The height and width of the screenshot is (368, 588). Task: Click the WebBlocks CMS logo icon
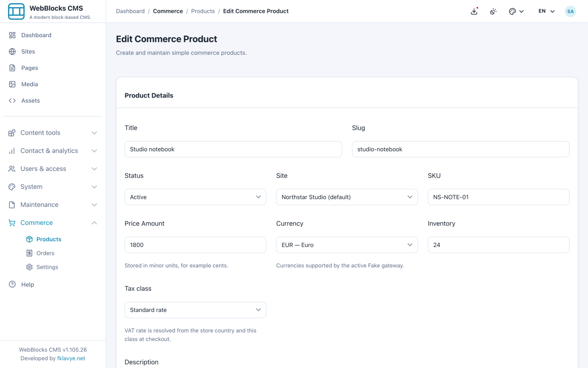(x=17, y=11)
